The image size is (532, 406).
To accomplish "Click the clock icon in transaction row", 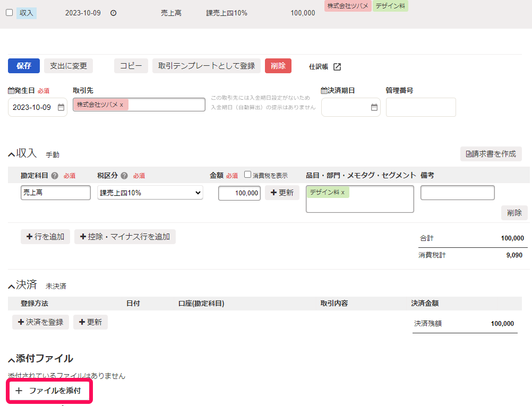I will click(114, 13).
